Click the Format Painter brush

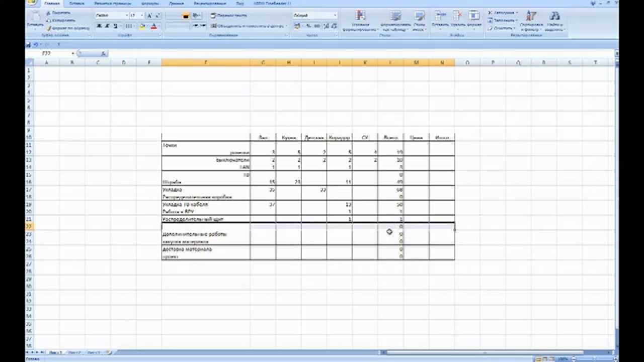(49, 28)
